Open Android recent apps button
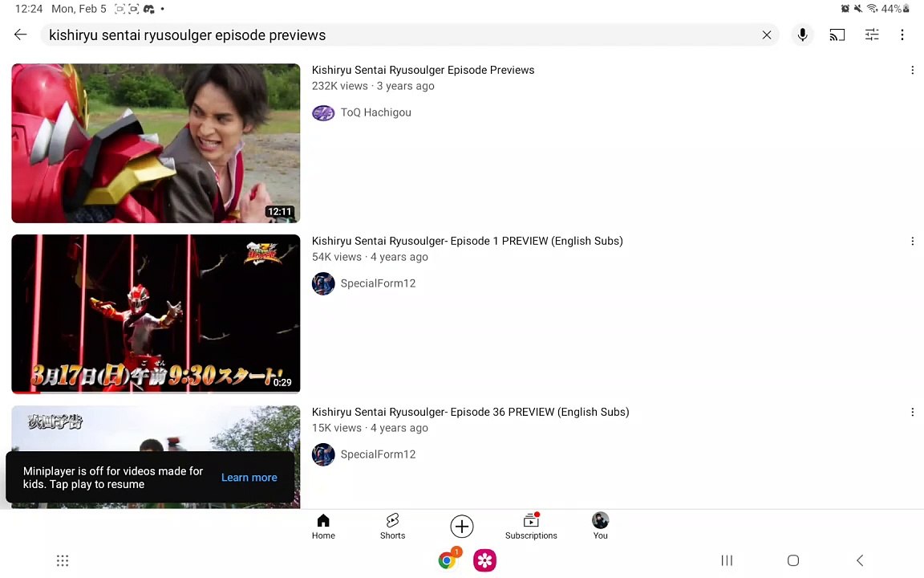 point(727,560)
